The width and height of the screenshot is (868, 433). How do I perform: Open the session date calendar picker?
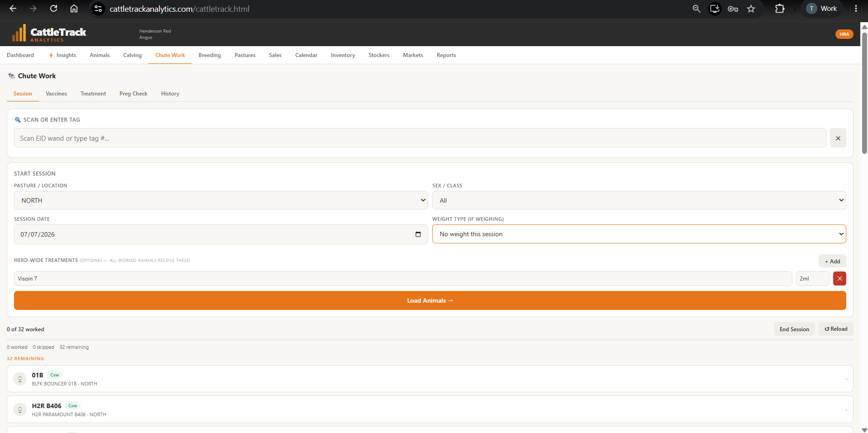(418, 234)
